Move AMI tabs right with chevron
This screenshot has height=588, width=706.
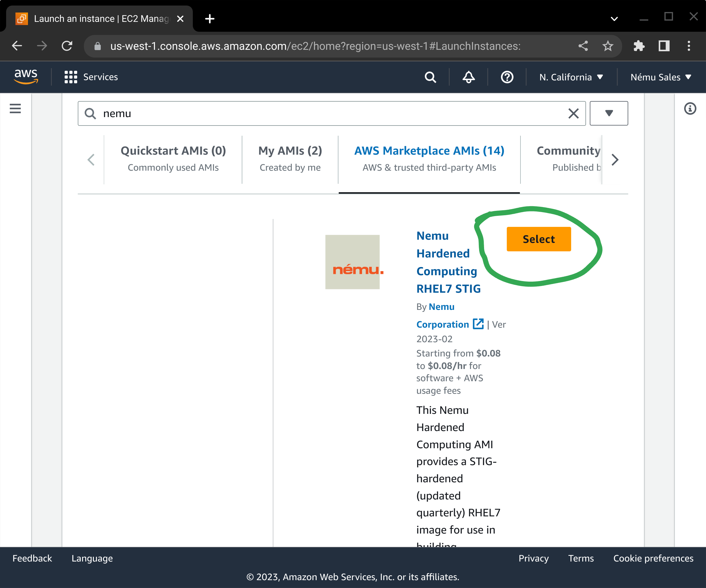pos(615,160)
